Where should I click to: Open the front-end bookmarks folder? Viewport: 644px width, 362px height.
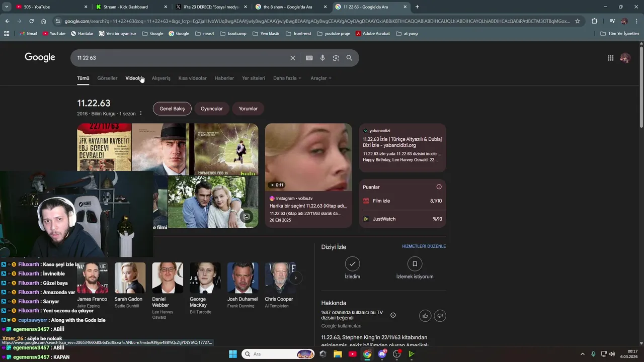click(298, 33)
